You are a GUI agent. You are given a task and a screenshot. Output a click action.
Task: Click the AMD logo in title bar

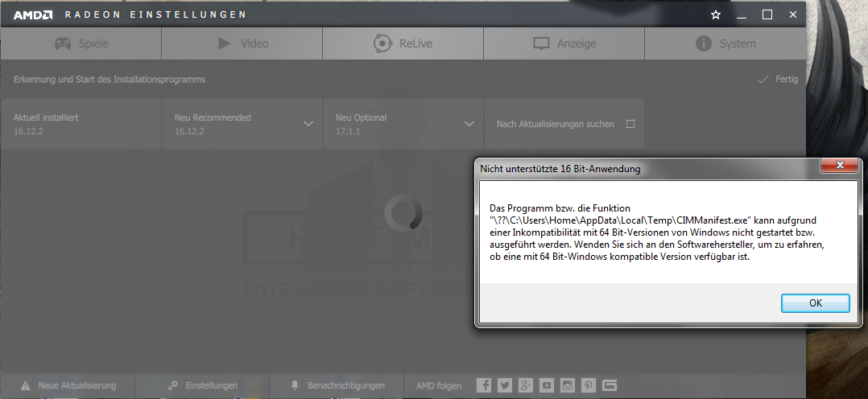[33, 15]
